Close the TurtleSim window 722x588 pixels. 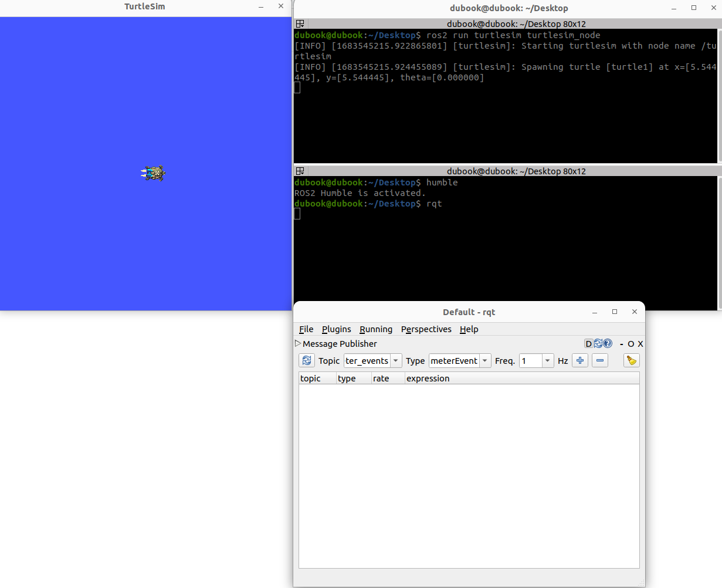[281, 6]
